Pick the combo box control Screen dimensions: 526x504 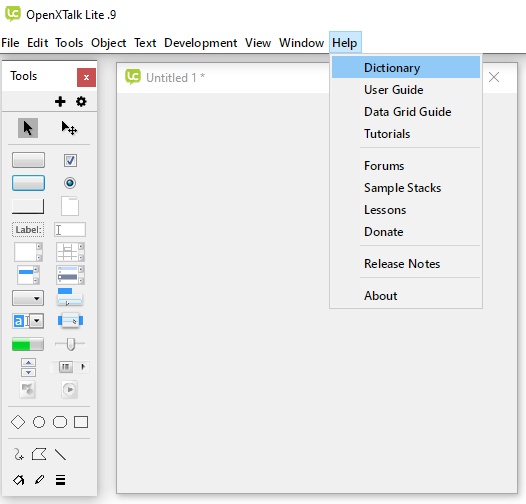pyautogui.click(x=28, y=321)
